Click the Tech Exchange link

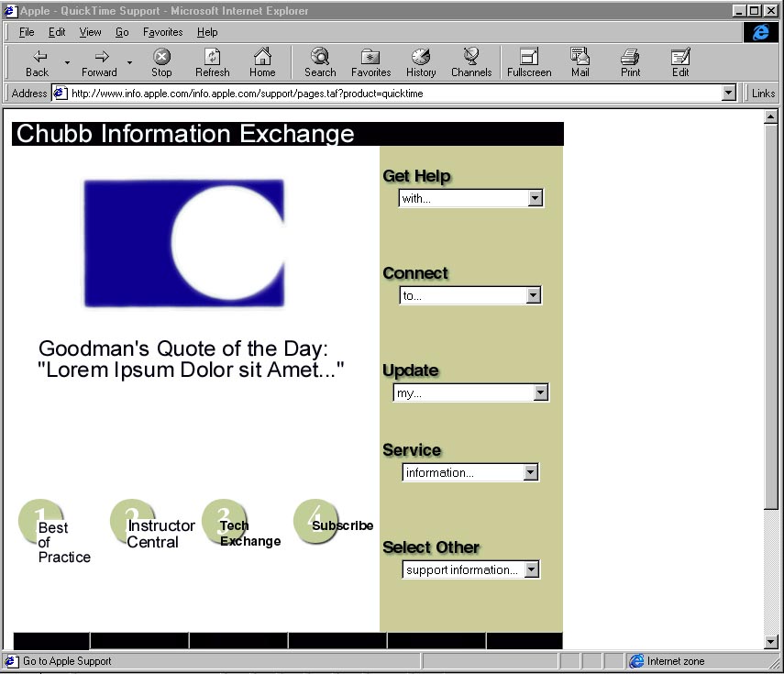tap(249, 534)
